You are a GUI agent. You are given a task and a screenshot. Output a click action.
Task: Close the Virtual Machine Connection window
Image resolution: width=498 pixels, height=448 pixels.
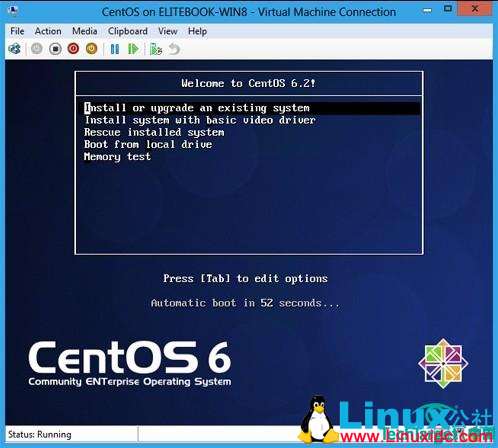tap(475, 9)
